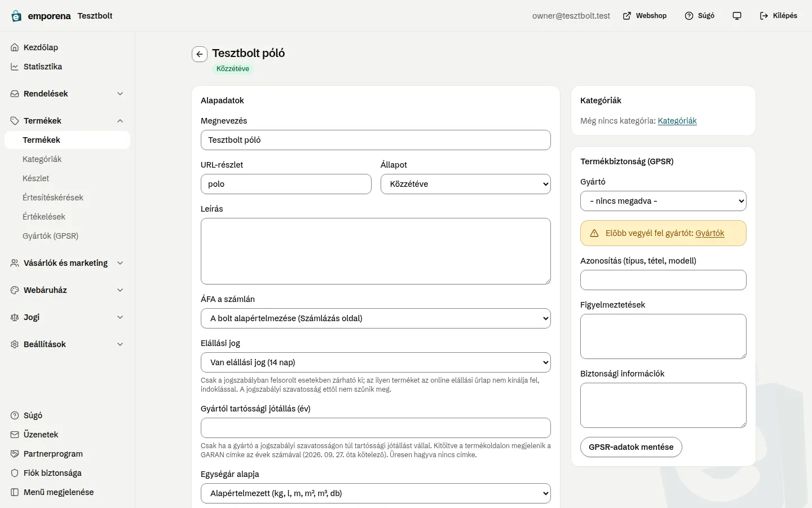Open ÁFA a számlán dropdown
The width and height of the screenshot is (812, 508).
[x=376, y=318]
